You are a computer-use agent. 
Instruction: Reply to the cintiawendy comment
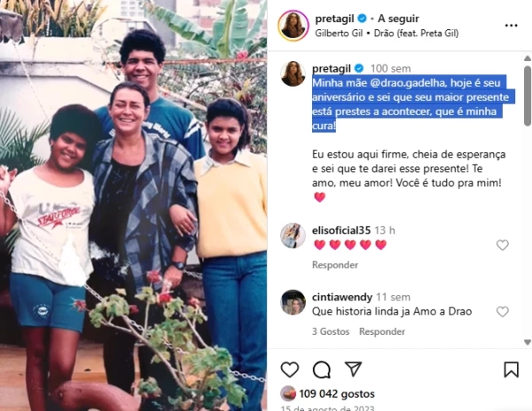382,331
